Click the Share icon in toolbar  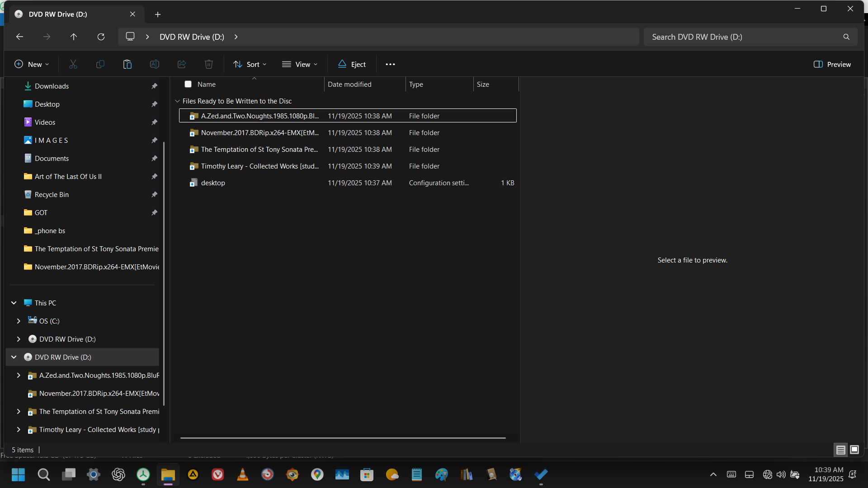(182, 64)
